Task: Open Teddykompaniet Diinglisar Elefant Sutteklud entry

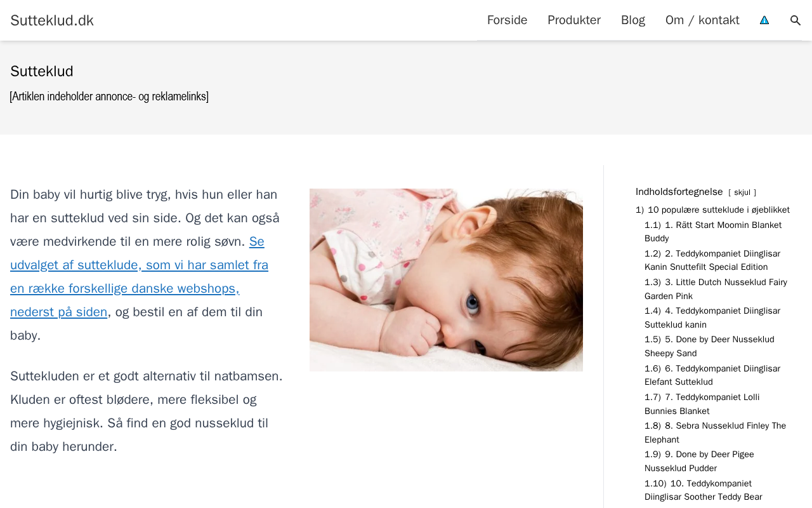Action: click(x=712, y=375)
